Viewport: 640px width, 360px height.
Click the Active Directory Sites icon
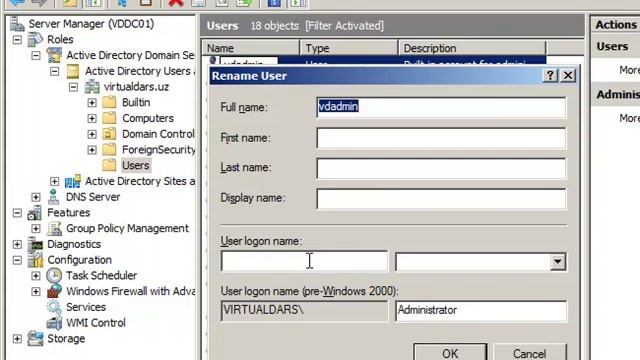(x=73, y=181)
